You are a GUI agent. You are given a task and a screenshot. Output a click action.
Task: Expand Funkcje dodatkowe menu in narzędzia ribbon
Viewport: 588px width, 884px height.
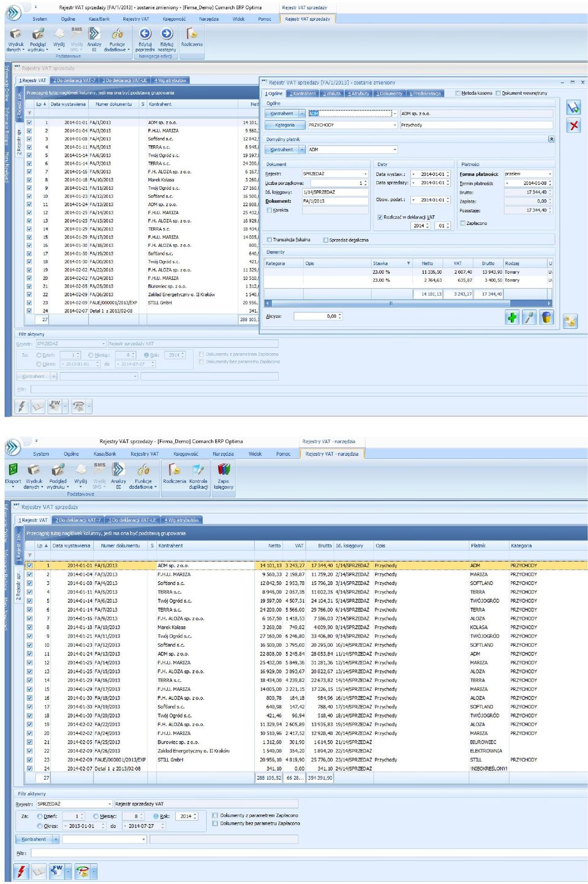[x=156, y=487]
